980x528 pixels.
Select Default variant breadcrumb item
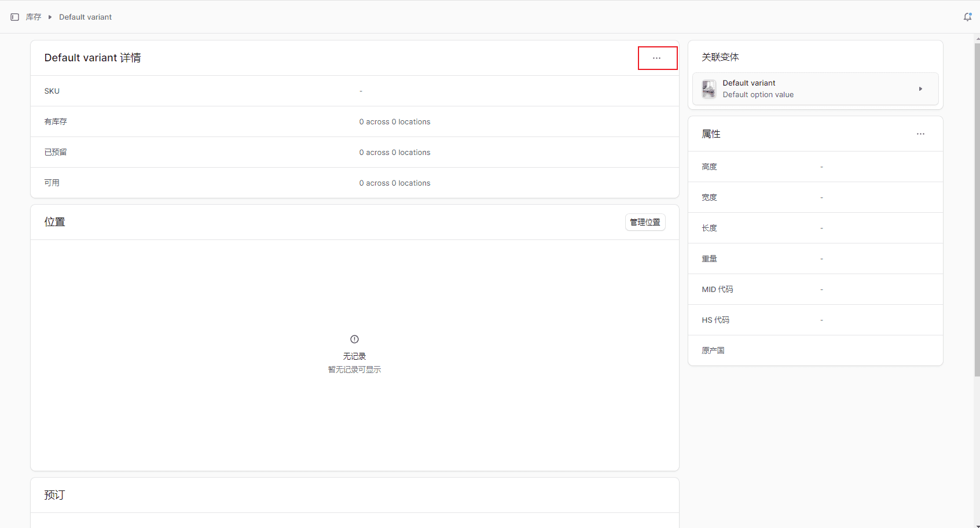tap(86, 17)
